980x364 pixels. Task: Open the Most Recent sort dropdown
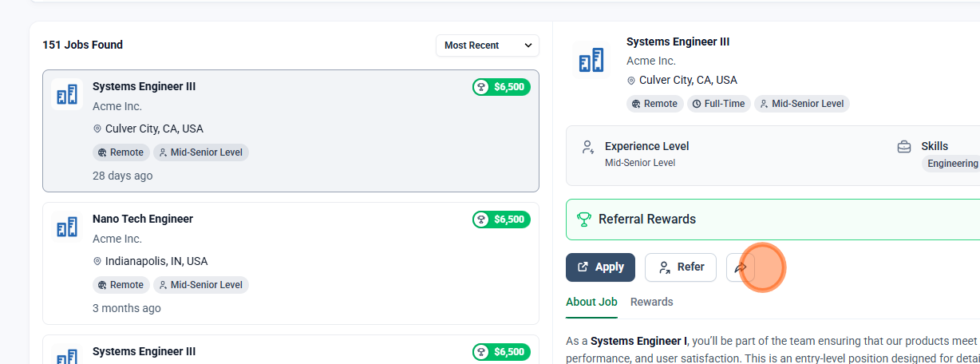tap(488, 45)
